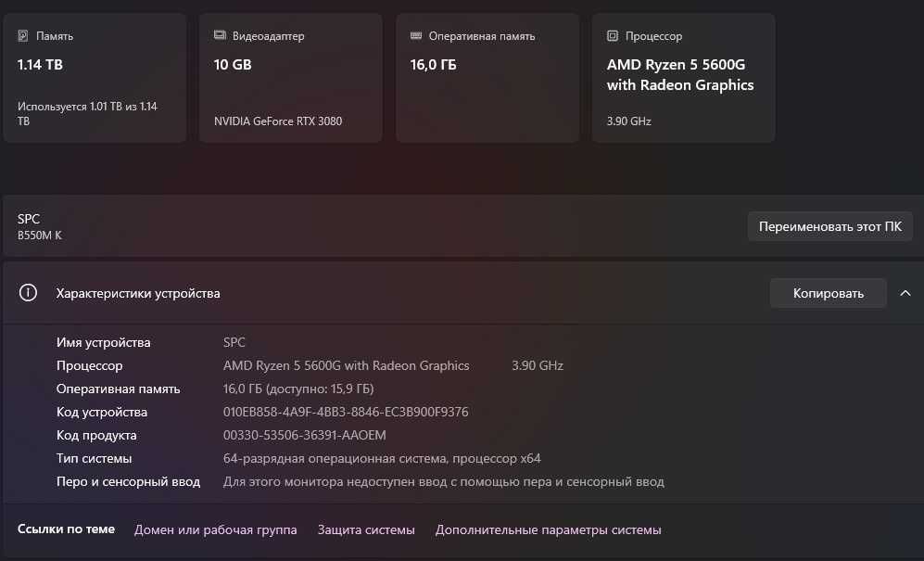Click the 3.90 GHz text in the Процессор card

(x=628, y=121)
